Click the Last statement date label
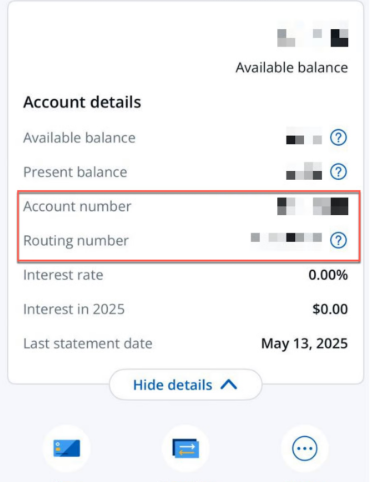The width and height of the screenshot is (376, 482). pos(88,344)
